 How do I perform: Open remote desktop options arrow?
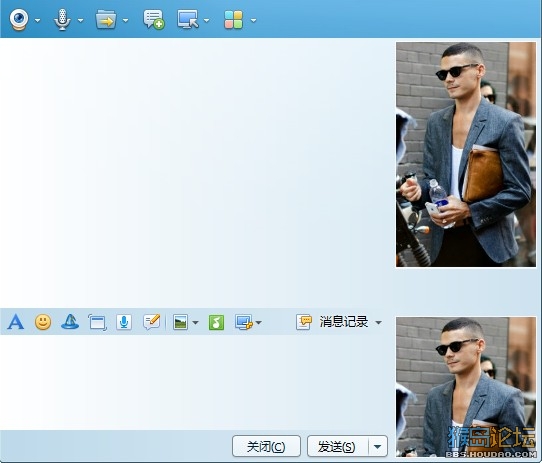pyautogui.click(x=206, y=20)
